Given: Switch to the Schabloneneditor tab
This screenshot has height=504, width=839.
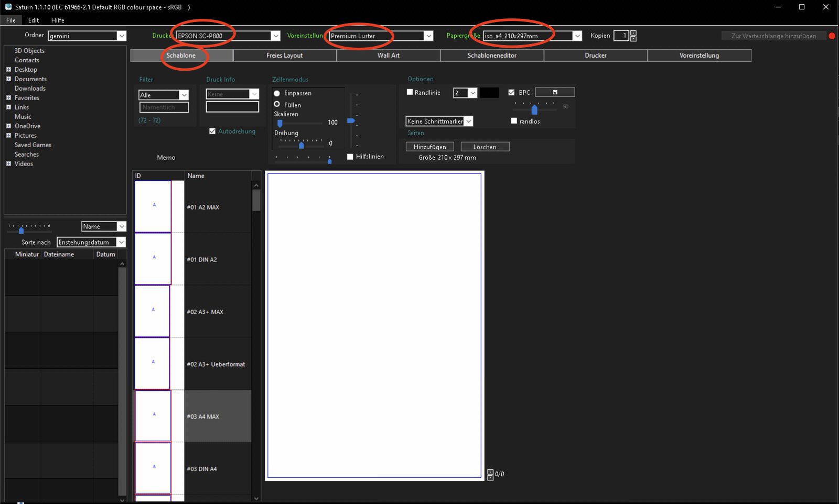Looking at the screenshot, I should [492, 56].
